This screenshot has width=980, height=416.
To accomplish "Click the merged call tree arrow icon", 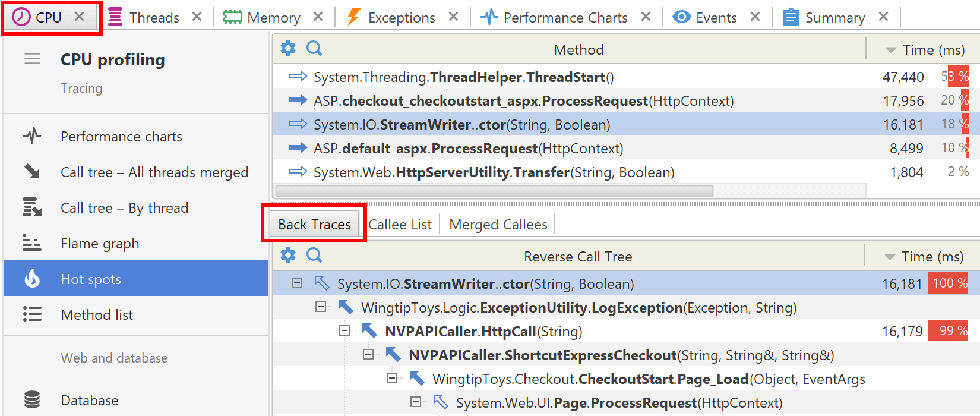I will click(32, 172).
